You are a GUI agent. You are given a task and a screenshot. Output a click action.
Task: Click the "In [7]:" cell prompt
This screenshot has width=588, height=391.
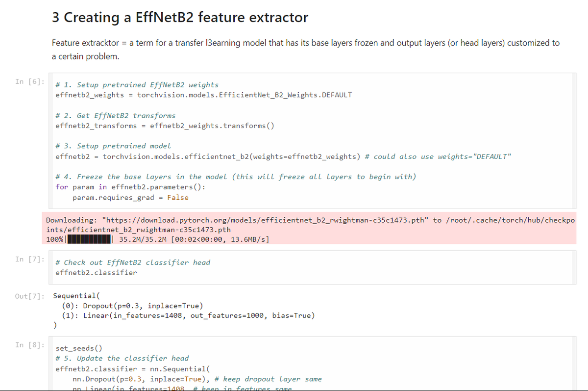pos(30,259)
